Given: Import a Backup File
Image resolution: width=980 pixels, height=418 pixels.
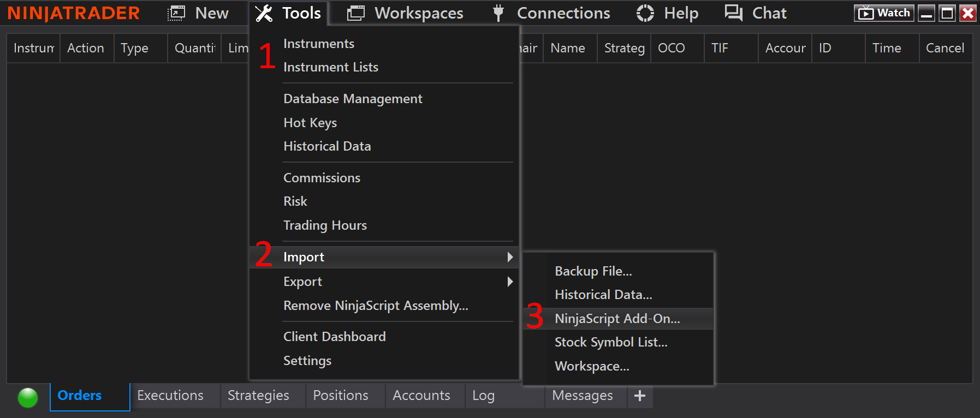Looking at the screenshot, I should pos(593,271).
